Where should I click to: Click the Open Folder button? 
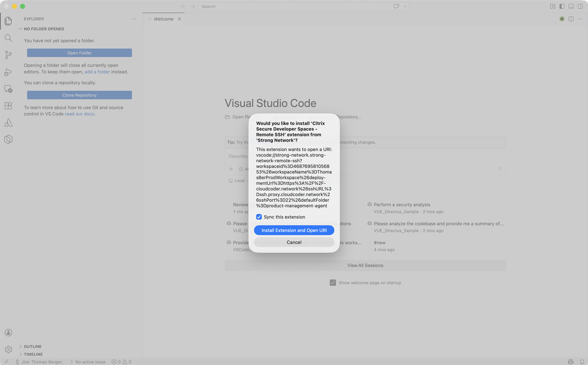[x=80, y=53]
